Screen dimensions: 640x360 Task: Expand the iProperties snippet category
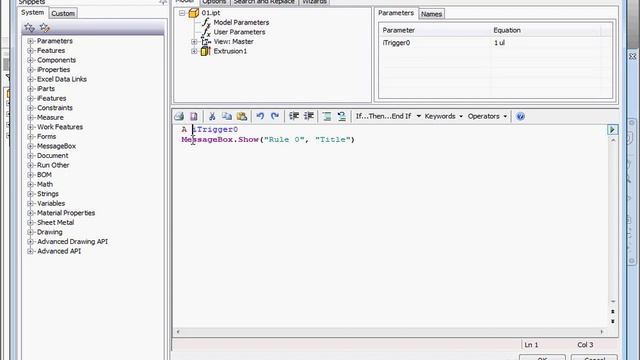pos(30,70)
